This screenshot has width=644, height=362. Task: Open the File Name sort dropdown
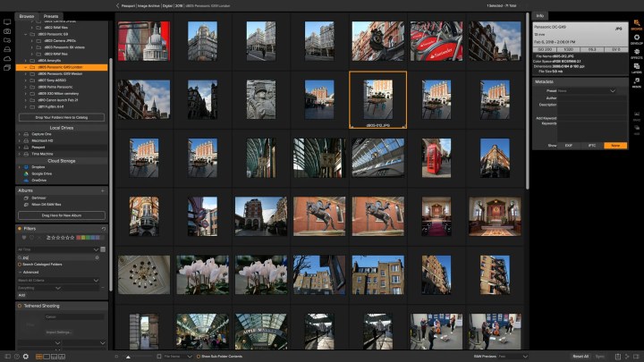pos(178,357)
